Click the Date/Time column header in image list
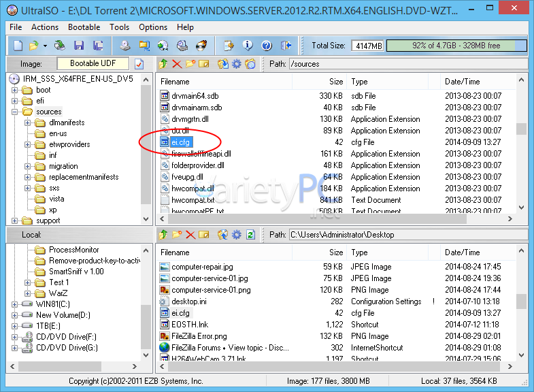Image resolution: width=534 pixels, height=392 pixels. click(x=463, y=82)
